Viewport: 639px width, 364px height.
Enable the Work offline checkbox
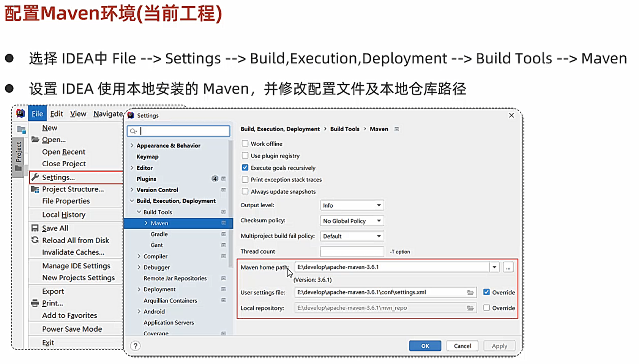(245, 143)
